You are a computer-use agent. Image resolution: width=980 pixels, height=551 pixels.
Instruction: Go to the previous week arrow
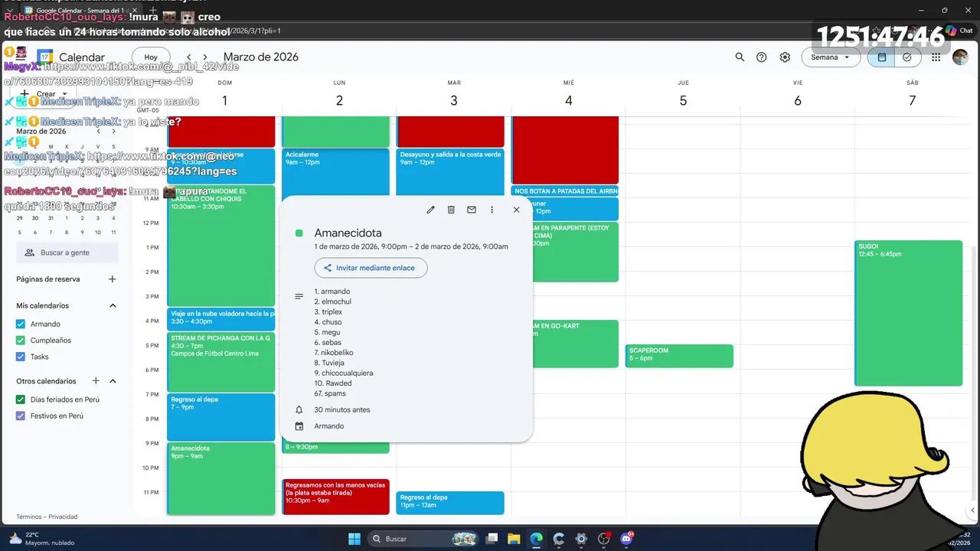click(x=189, y=57)
